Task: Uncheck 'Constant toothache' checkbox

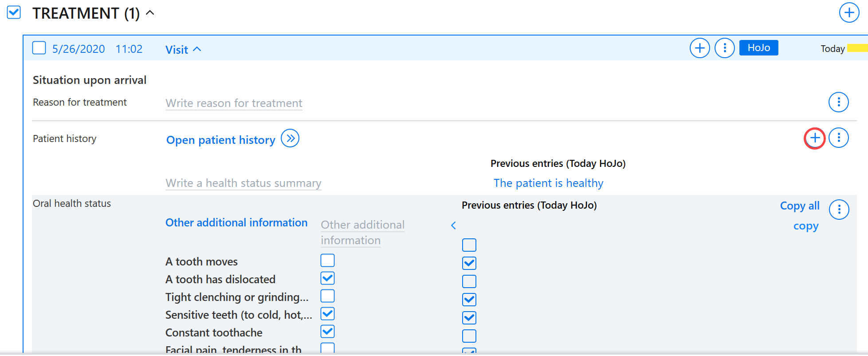Action: tap(327, 332)
